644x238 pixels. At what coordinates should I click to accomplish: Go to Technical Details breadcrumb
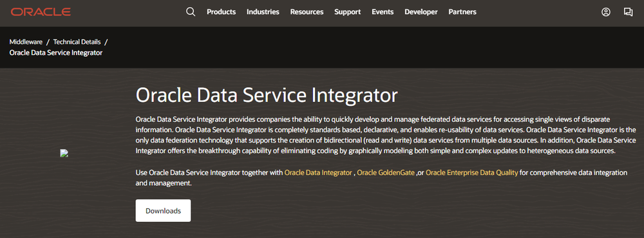coord(77,41)
